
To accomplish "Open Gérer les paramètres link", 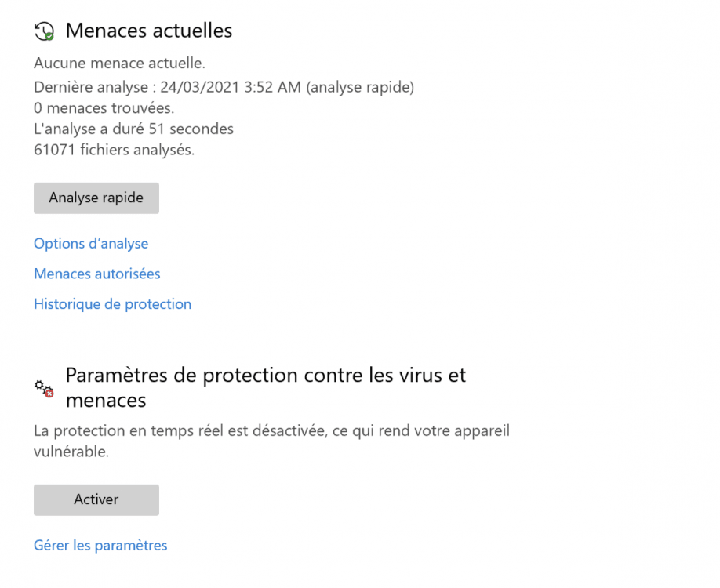I will (x=100, y=545).
